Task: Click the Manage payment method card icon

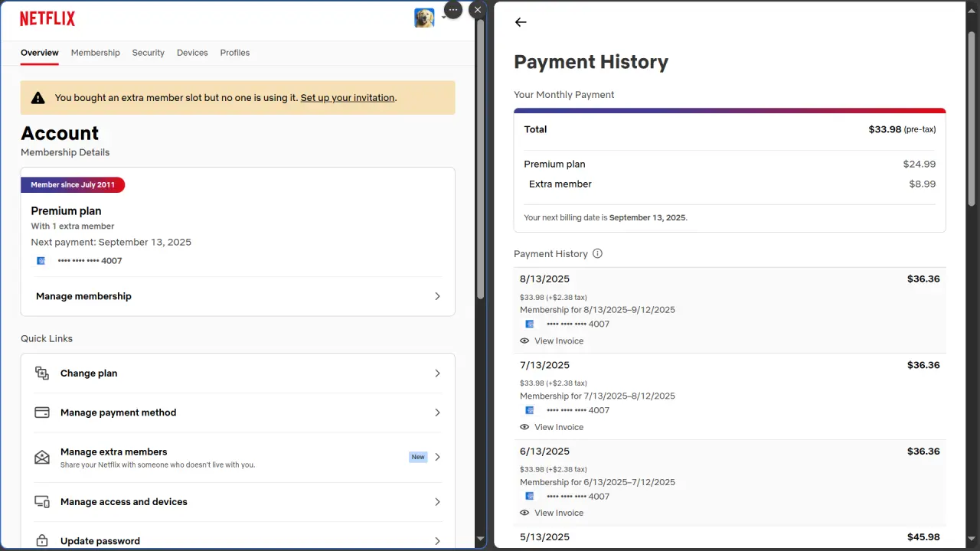Action: click(42, 412)
